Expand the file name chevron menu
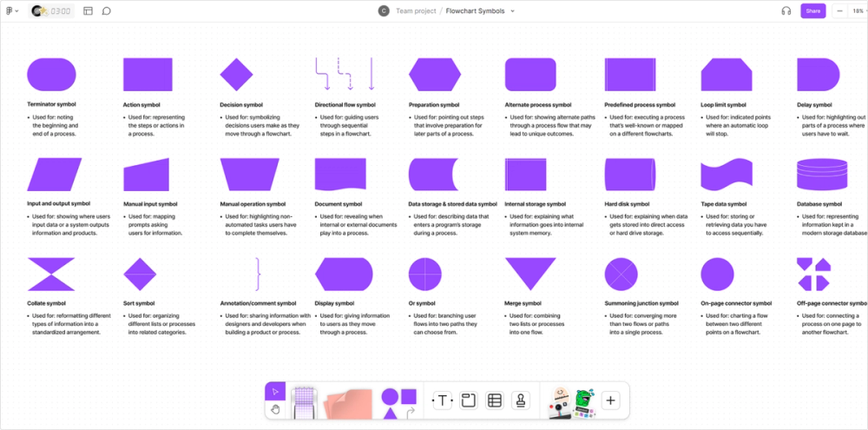Screen dimensions: 868x430 (513, 10)
